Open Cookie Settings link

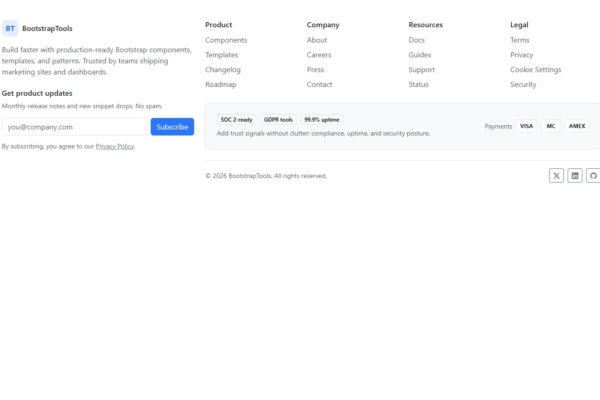coord(535,70)
